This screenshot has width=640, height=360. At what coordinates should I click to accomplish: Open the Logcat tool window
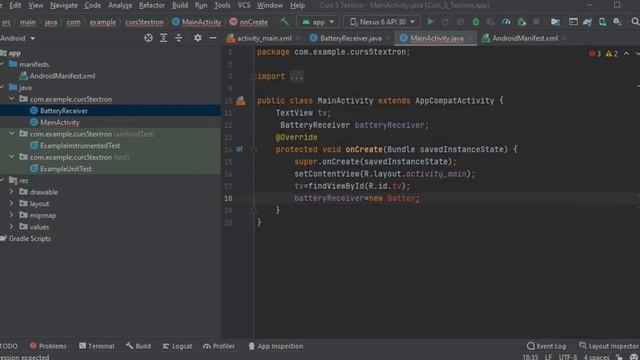click(177, 346)
